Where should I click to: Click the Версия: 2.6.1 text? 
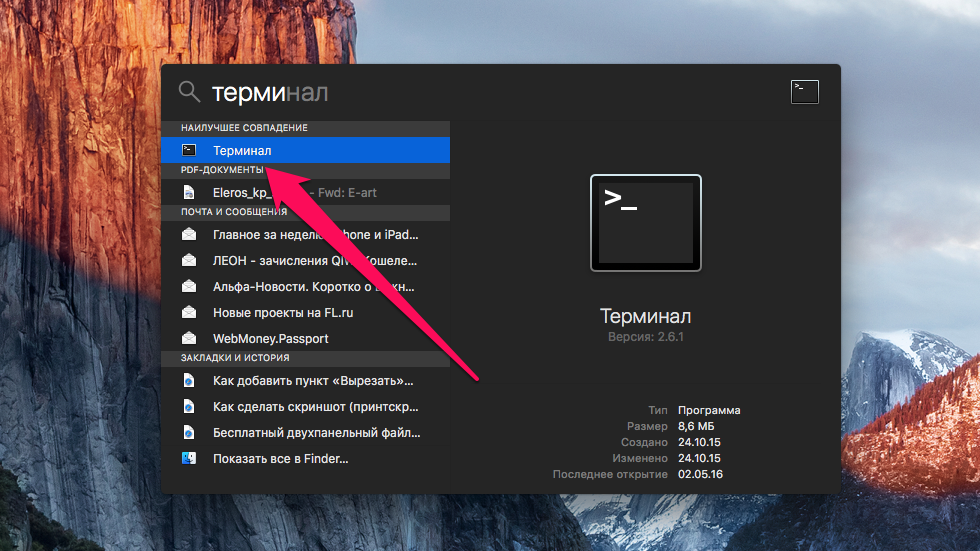(x=646, y=337)
